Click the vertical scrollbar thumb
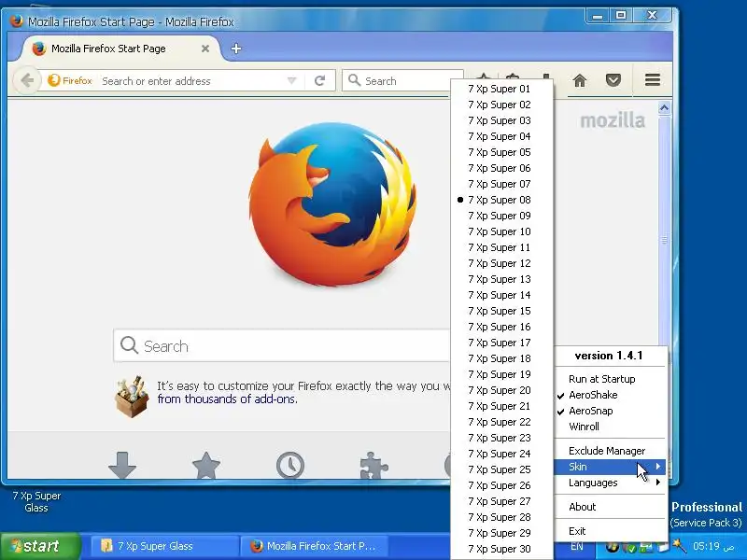The width and height of the screenshot is (747, 560). click(x=664, y=240)
